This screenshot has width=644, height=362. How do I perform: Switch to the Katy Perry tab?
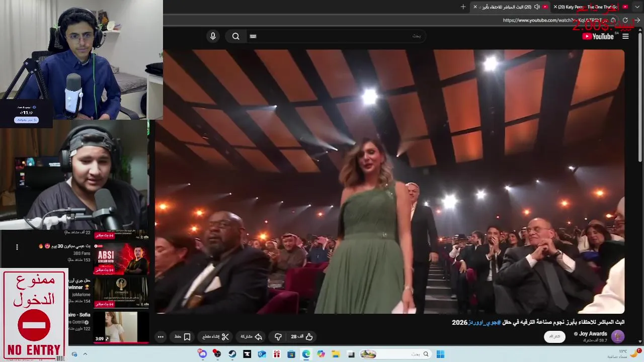[591, 7]
